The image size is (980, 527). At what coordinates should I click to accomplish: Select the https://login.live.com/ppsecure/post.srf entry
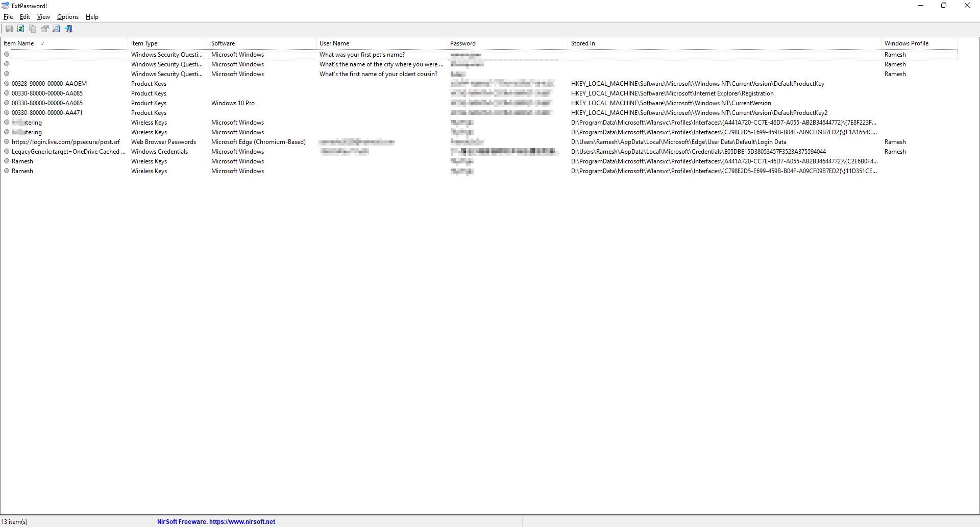(66, 142)
